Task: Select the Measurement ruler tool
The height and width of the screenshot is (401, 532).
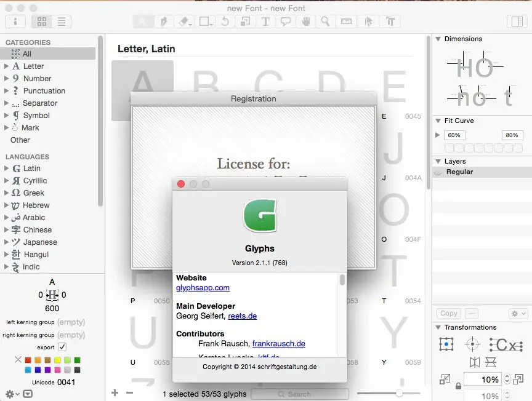Action: 346,22
